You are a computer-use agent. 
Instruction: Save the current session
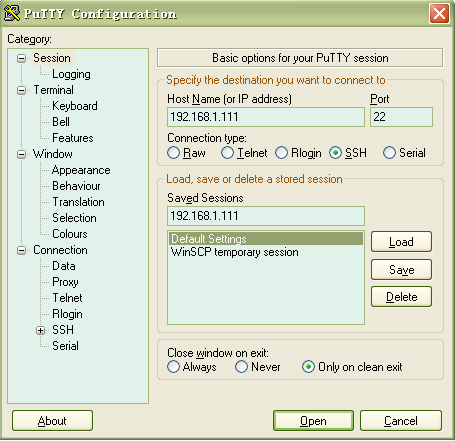tap(401, 270)
